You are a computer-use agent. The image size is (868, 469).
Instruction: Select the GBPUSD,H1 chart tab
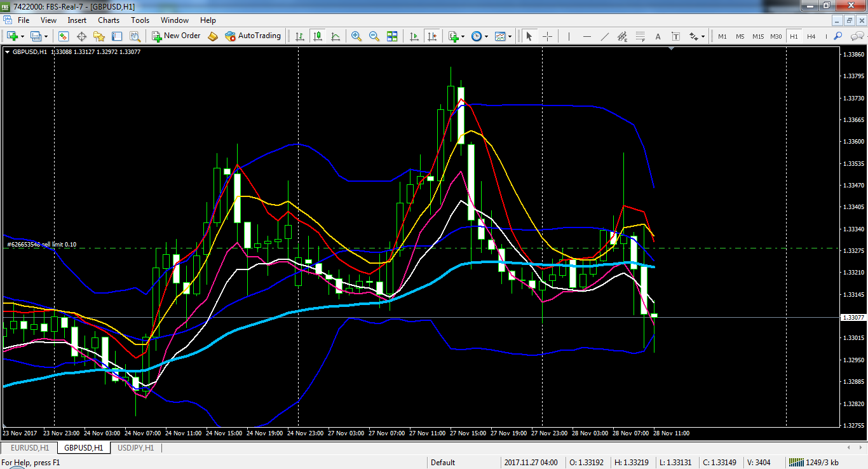coord(83,448)
